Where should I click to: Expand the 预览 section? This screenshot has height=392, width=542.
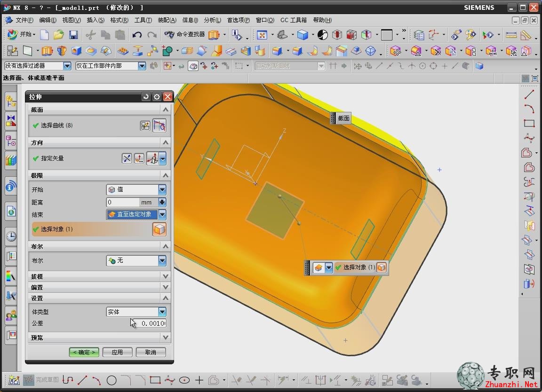(166, 337)
